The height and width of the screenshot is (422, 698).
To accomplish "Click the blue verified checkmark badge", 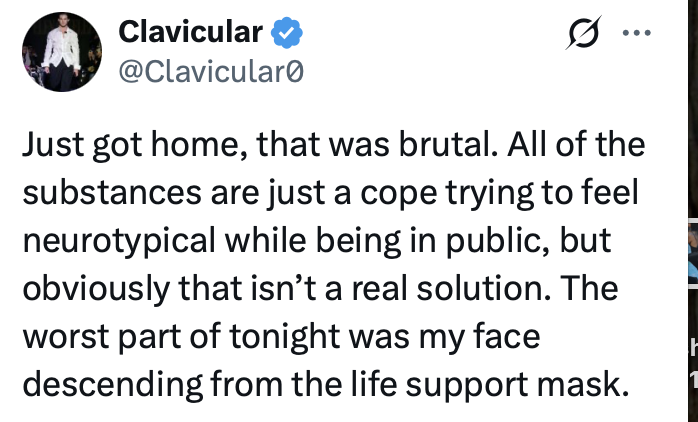I will 289,33.
